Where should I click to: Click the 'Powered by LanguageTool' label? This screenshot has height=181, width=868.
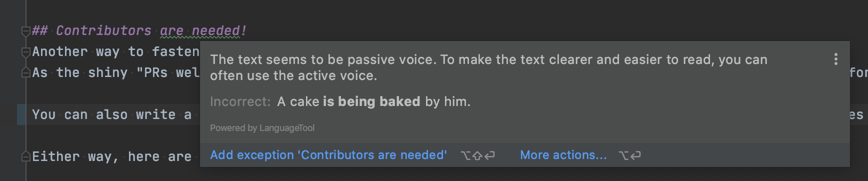[262, 128]
